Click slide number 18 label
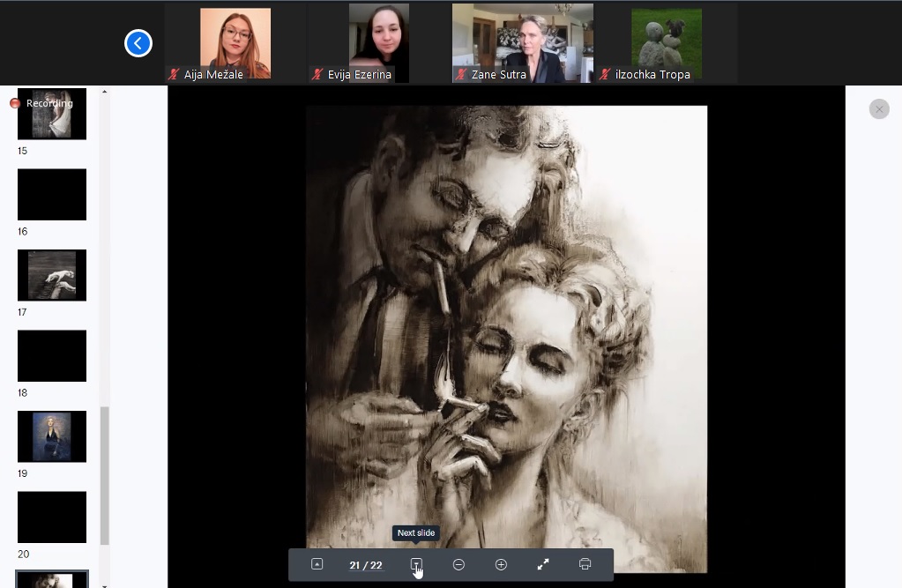This screenshot has width=902, height=588. pyautogui.click(x=22, y=392)
